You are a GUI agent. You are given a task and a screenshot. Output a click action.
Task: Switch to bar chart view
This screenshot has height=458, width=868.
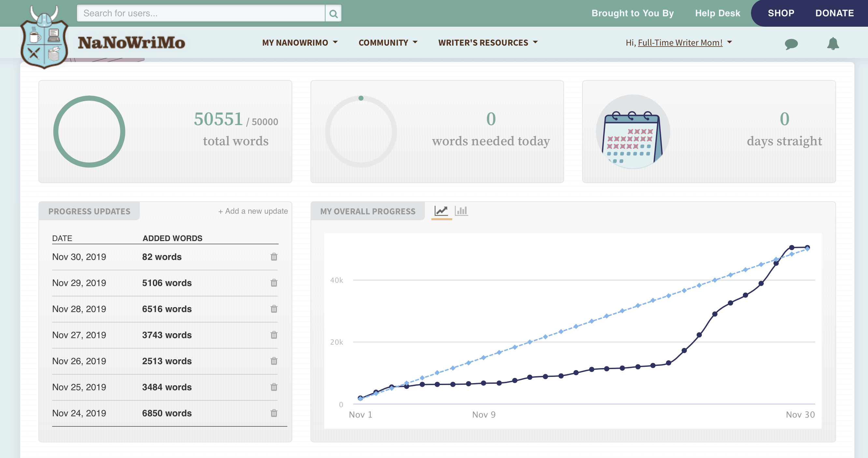pos(461,211)
